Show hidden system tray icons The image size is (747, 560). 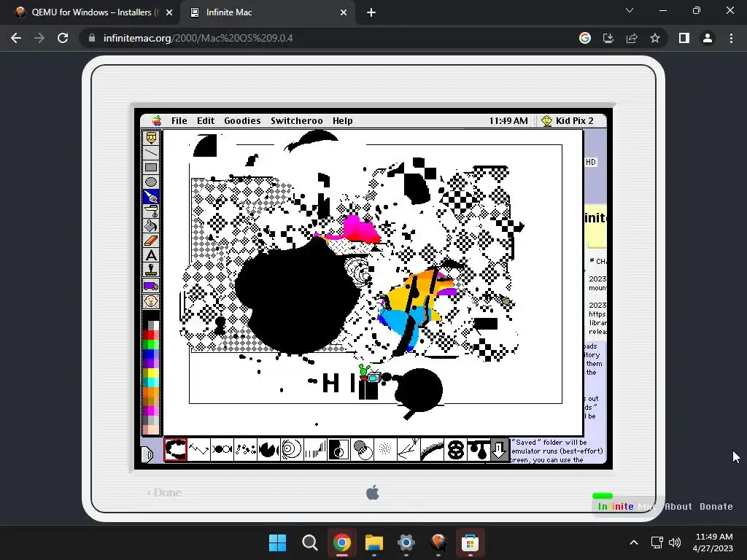pyautogui.click(x=634, y=542)
